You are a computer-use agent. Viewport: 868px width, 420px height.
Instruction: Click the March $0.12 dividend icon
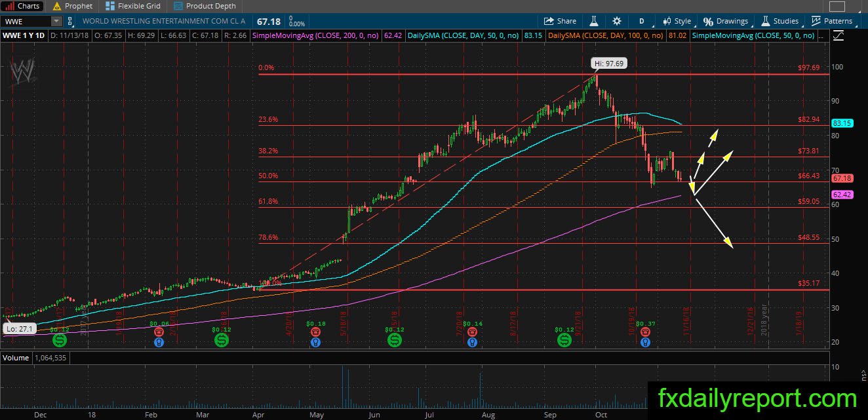tap(222, 340)
